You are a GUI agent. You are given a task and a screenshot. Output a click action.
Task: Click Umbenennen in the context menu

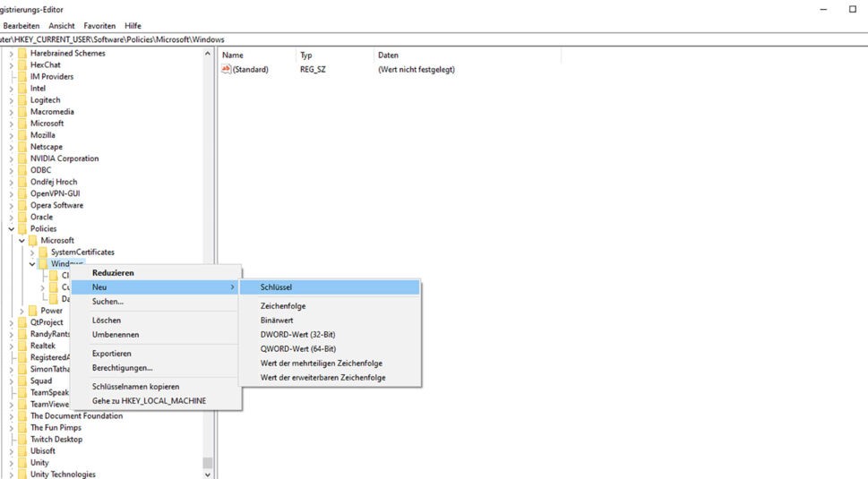pyautogui.click(x=156, y=335)
